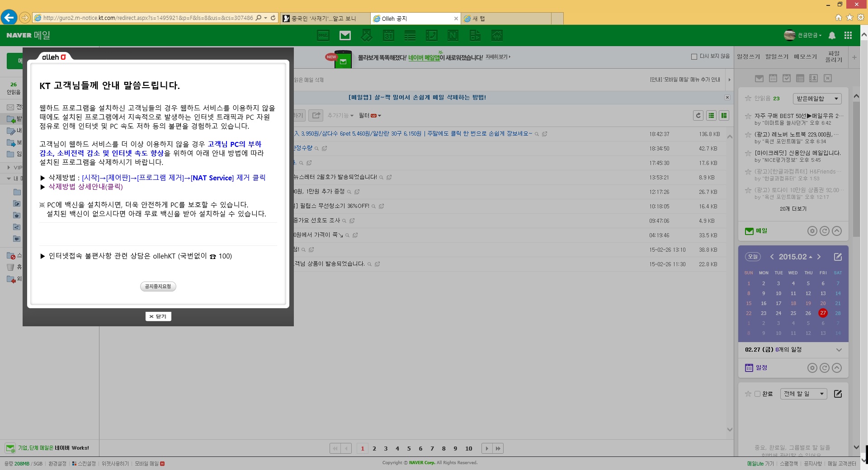Switch to list view layout icon

pos(711,116)
